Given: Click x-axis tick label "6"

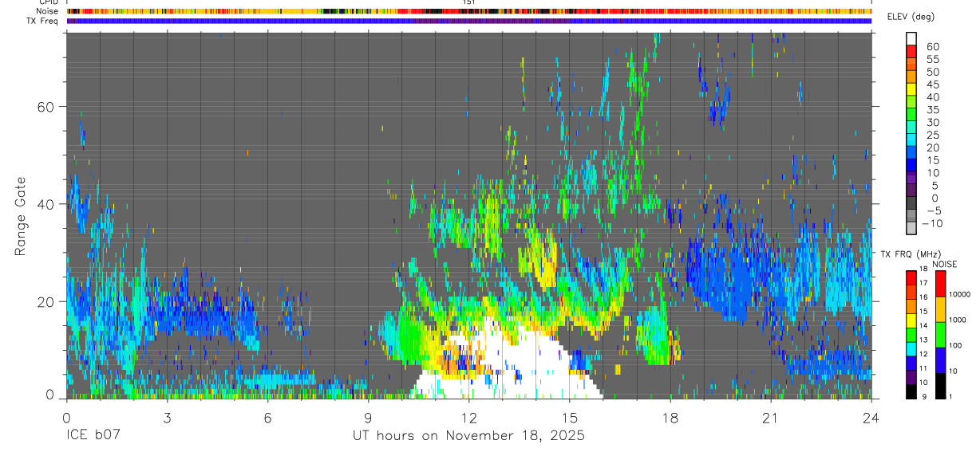Looking at the screenshot, I should pos(267,417).
